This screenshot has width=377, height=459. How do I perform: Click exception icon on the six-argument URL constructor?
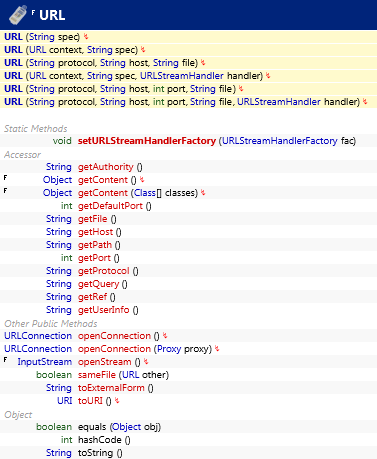[365, 101]
